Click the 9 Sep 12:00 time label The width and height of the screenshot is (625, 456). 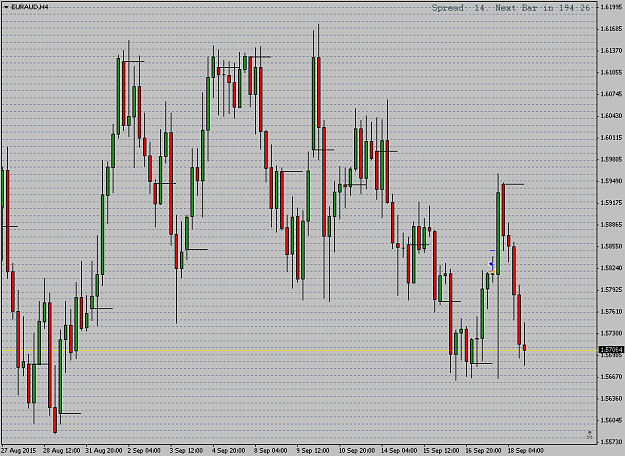pyautogui.click(x=313, y=451)
